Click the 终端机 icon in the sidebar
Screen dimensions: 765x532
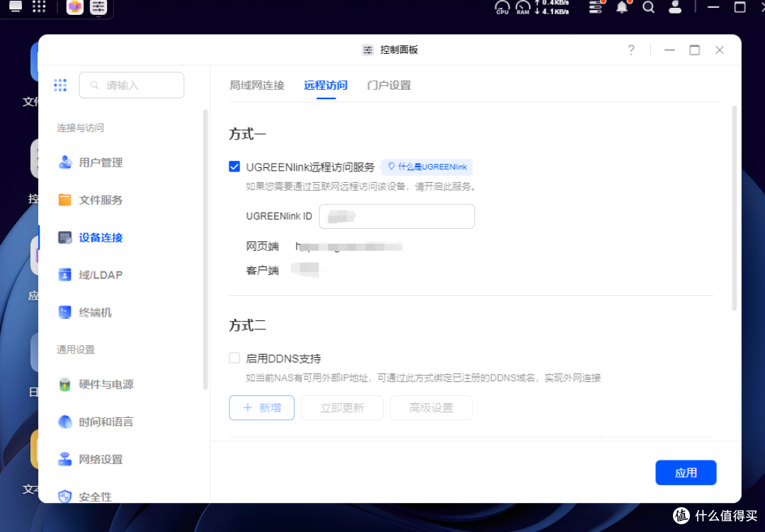pyautogui.click(x=65, y=312)
